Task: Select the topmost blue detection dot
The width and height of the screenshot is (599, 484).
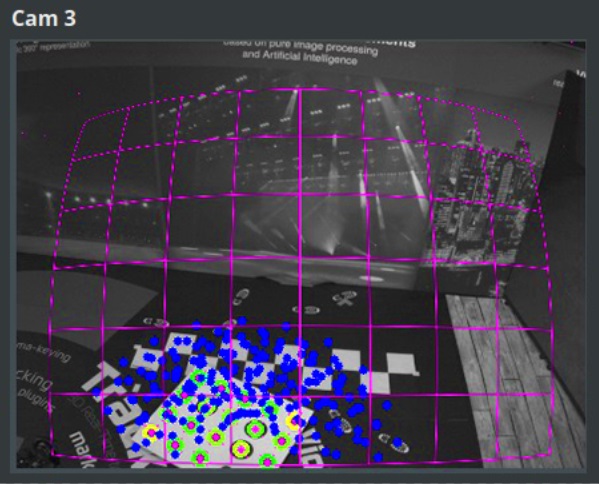Action: coord(241,321)
